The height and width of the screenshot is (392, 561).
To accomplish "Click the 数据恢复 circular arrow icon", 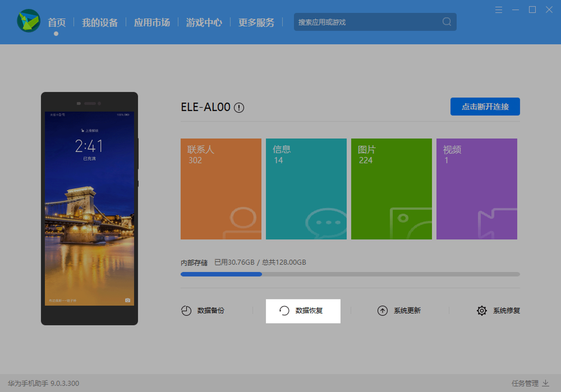I will [x=284, y=311].
